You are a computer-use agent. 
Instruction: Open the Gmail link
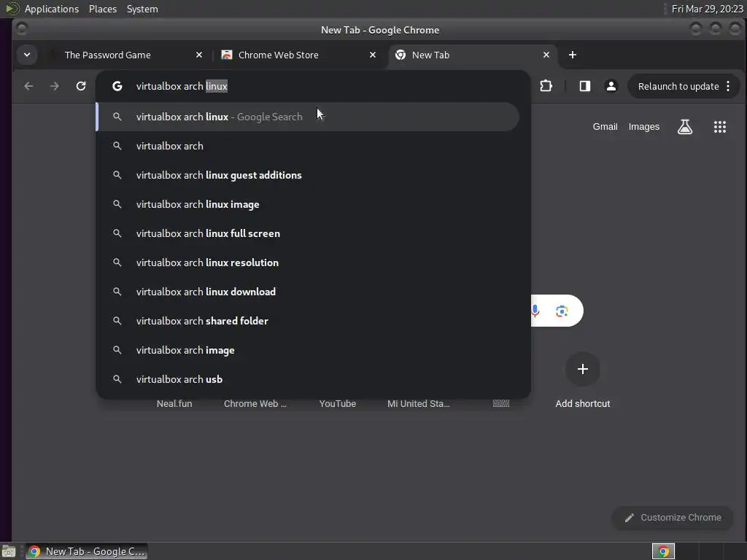click(x=605, y=127)
